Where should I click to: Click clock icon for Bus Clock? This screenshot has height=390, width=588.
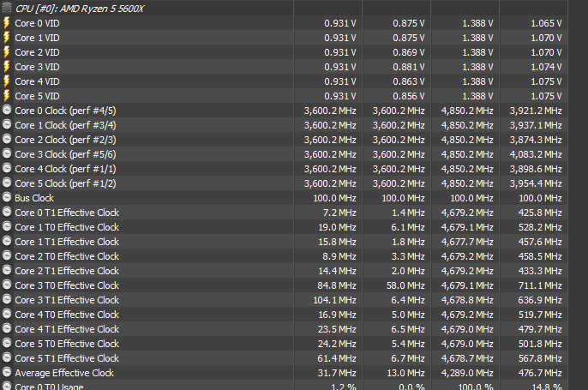coord(7,197)
